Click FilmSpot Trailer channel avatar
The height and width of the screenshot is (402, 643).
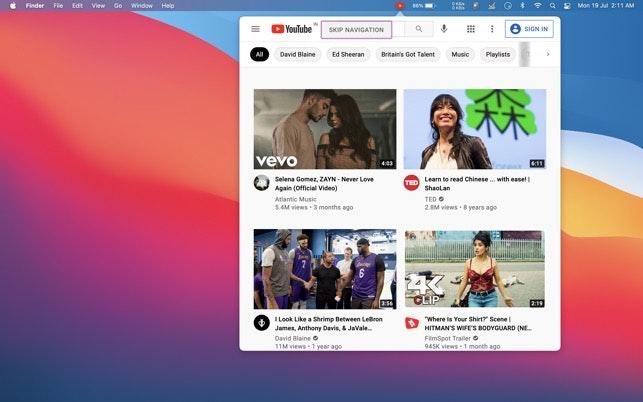[411, 323]
